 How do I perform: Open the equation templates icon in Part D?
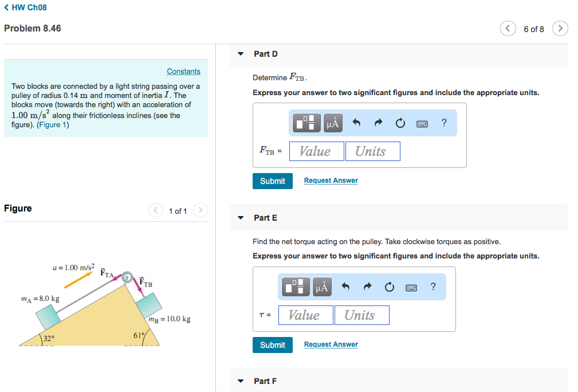pyautogui.click(x=306, y=123)
